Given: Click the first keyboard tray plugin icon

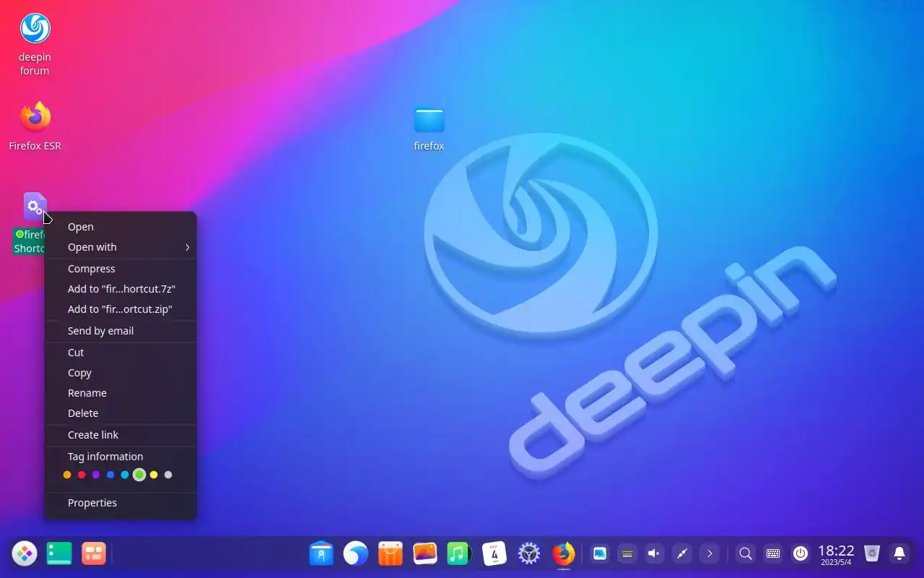Looking at the screenshot, I should (627, 554).
